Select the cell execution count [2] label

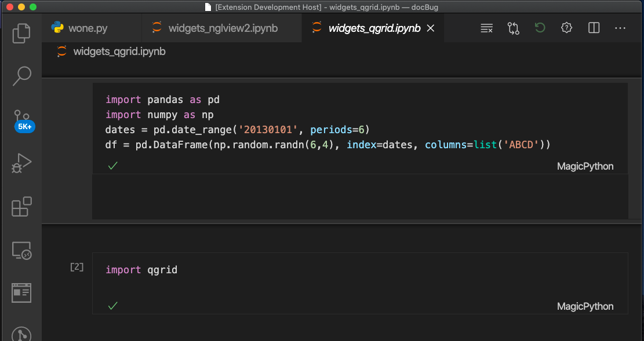[76, 267]
